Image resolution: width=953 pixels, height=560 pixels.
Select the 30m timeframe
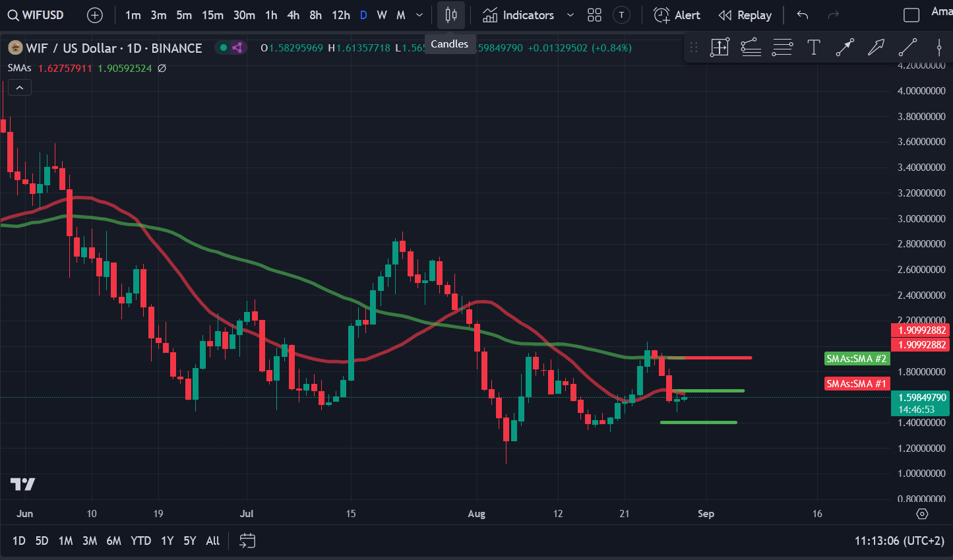pyautogui.click(x=244, y=15)
